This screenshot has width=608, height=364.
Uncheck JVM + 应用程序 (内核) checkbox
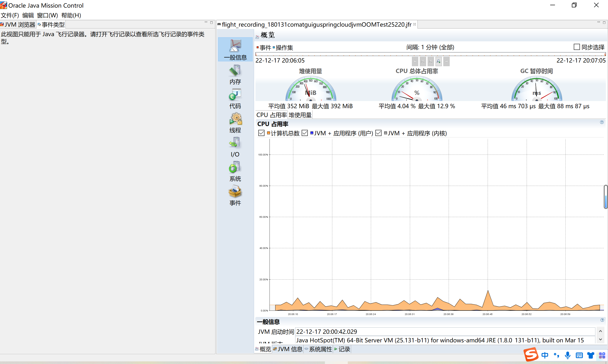click(x=378, y=133)
